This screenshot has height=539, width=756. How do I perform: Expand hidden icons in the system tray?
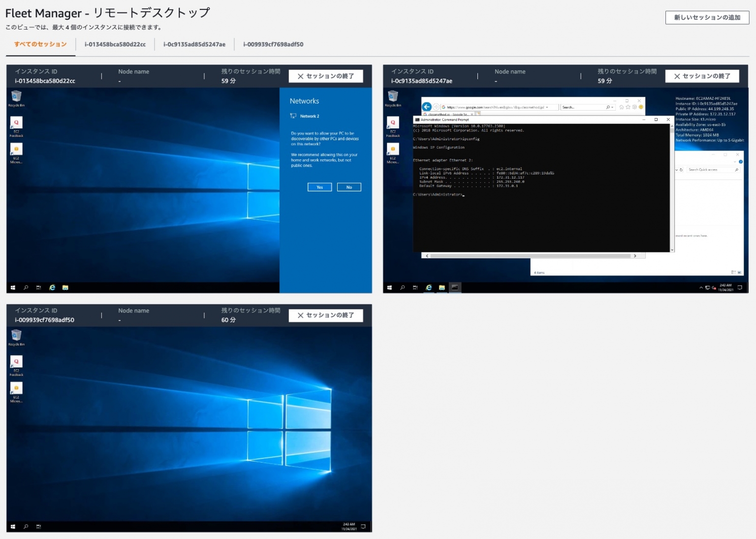tap(701, 287)
